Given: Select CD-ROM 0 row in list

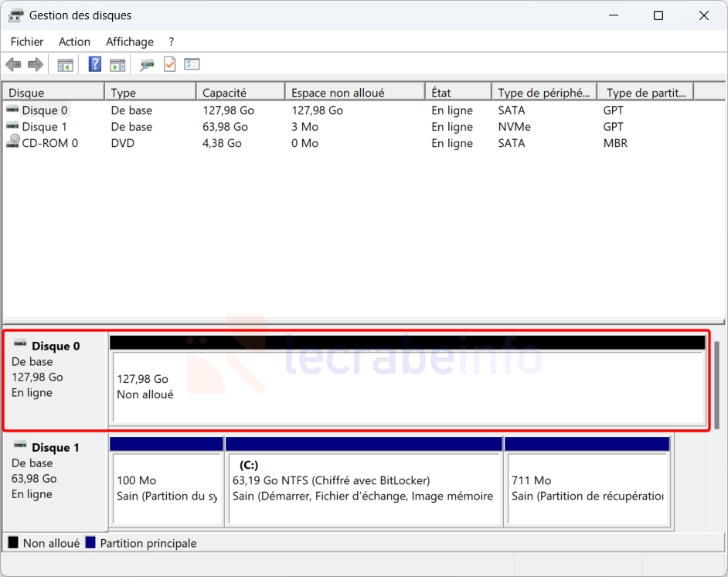Looking at the screenshot, I should coord(49,143).
